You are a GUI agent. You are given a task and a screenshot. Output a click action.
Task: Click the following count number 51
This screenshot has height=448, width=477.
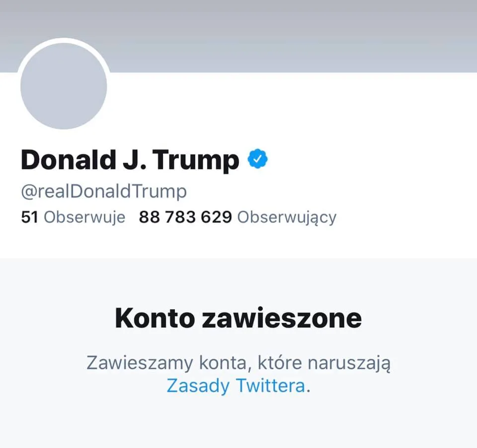click(29, 217)
